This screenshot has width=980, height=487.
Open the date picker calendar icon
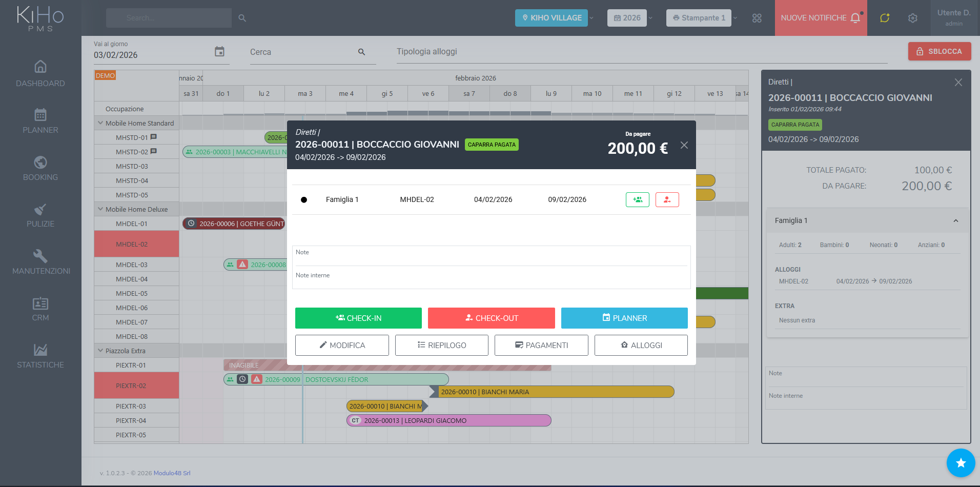219,52
